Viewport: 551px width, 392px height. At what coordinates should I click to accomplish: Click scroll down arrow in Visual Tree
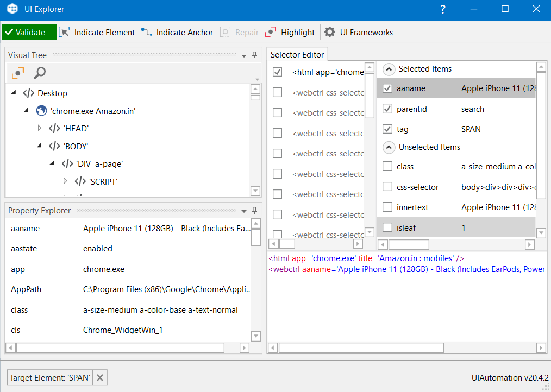255,191
